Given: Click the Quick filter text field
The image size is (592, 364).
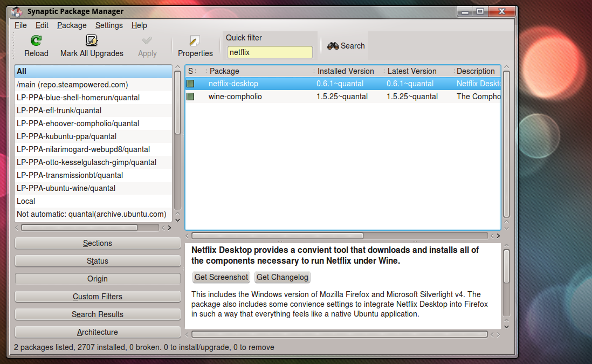Looking at the screenshot, I should click(x=270, y=52).
